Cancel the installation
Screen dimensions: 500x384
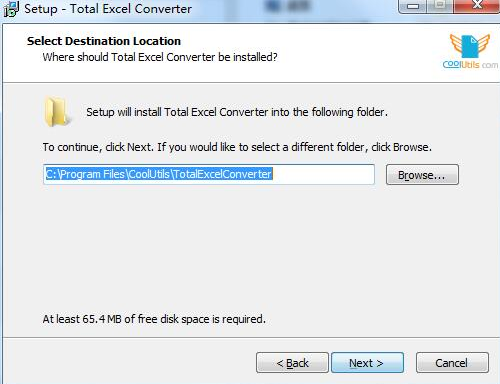coord(452,363)
